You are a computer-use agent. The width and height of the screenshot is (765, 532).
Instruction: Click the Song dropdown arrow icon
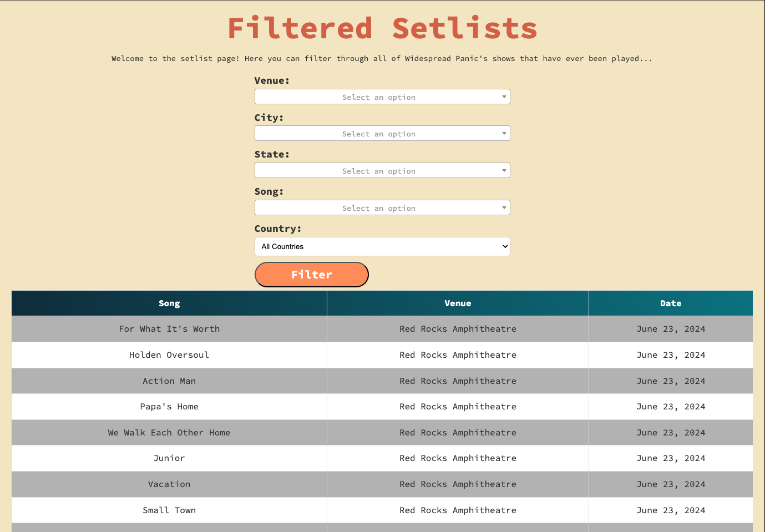[504, 208]
